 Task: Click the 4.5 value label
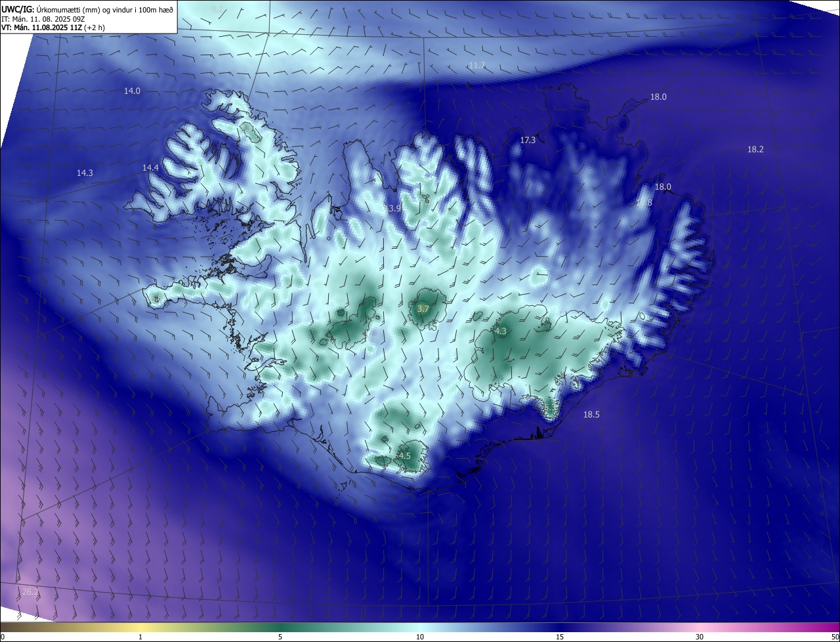point(405,456)
